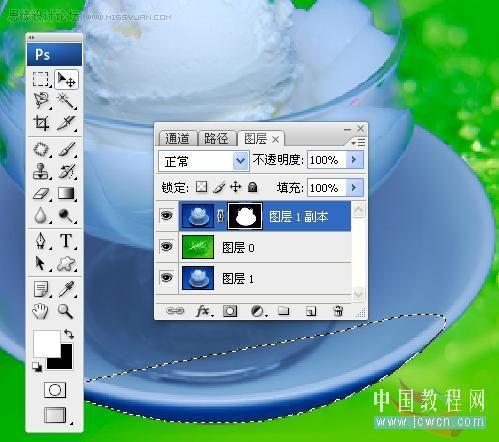This screenshot has width=499, height=442.
Task: Select the Eraser tool
Action: (42, 194)
